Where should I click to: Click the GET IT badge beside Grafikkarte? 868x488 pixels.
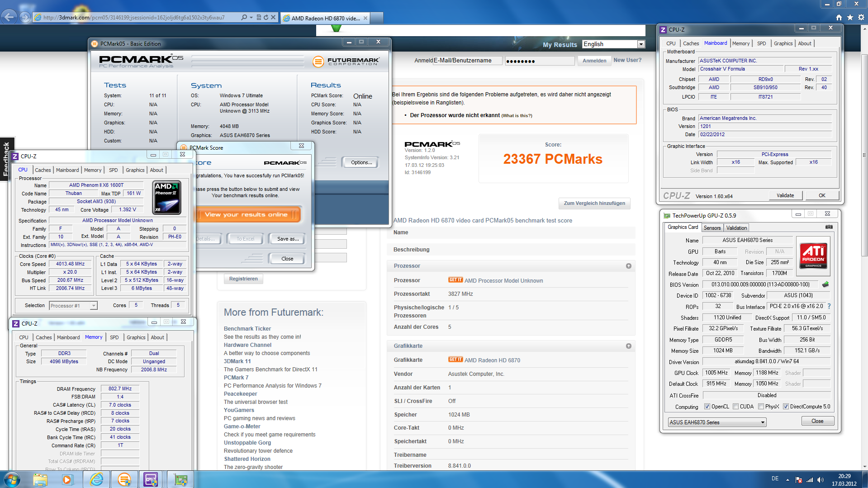[455, 360]
